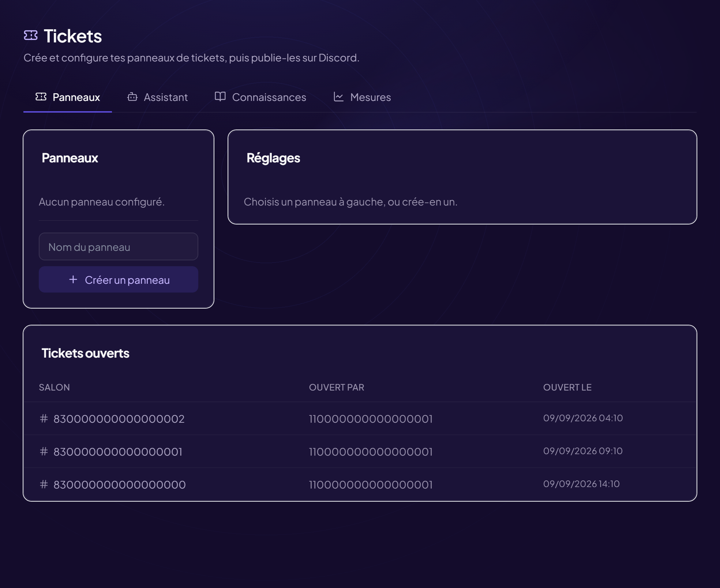Screen dimensions: 720x588
Task: Select channel 830000000000000001 text
Action: click(118, 452)
